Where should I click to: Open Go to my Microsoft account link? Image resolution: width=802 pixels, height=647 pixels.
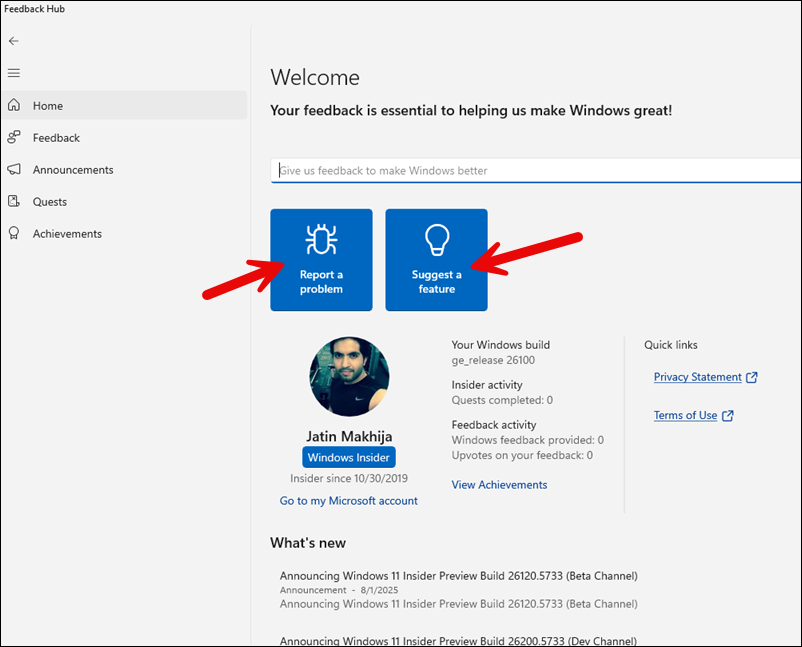(x=348, y=501)
